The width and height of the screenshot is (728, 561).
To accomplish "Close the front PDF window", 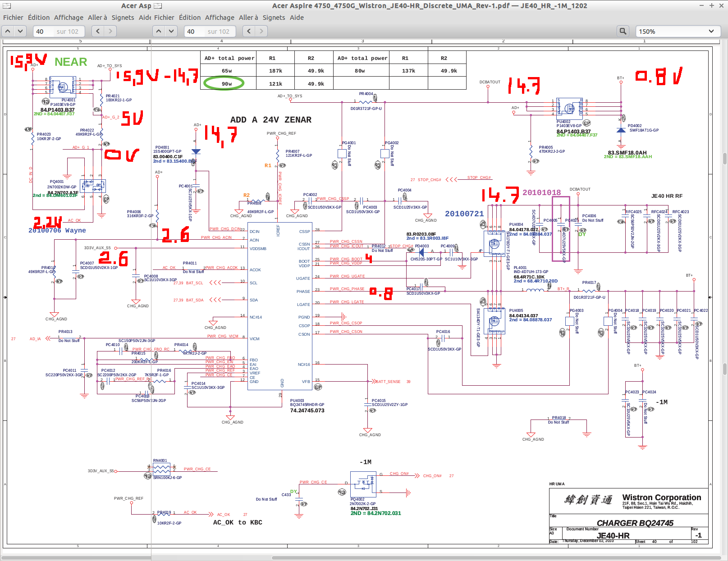I will [721, 5].
